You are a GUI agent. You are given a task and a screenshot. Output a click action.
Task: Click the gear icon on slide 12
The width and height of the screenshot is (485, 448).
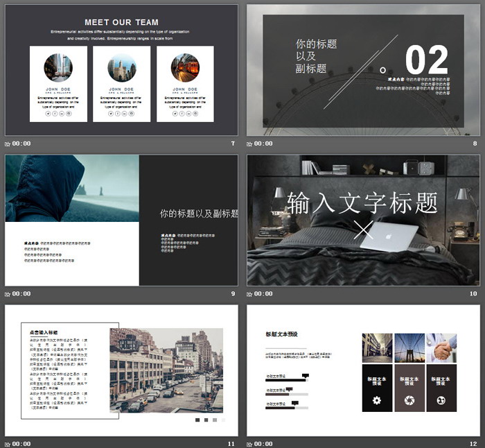pyautogui.click(x=376, y=400)
